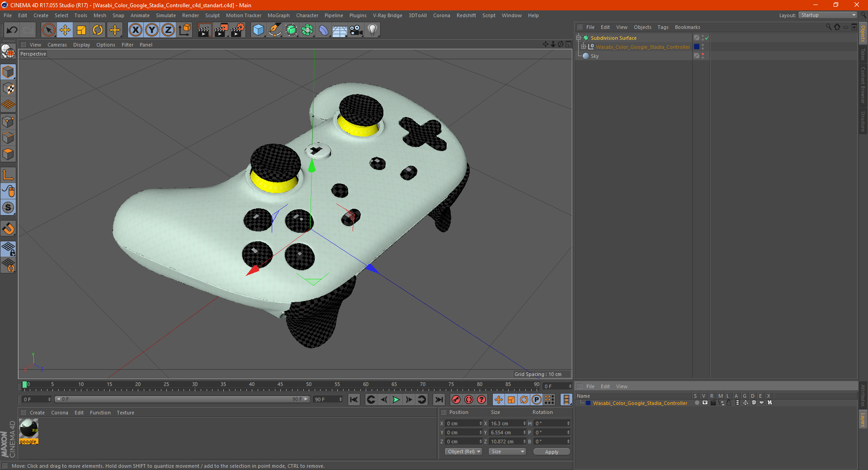Toggle layer visibility for Wasabi controller layer
The height and width of the screenshot is (470, 868).
[705, 403]
